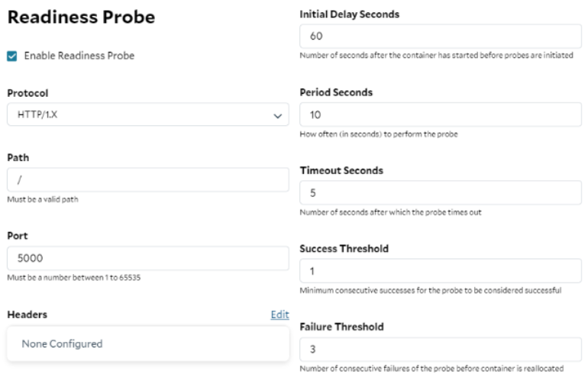Click the Port input field
Viewport: 588px width, 377px height.
coord(147,258)
